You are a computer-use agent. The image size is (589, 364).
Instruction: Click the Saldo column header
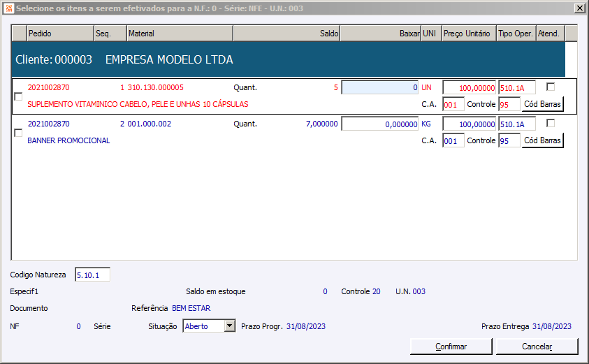(286, 34)
